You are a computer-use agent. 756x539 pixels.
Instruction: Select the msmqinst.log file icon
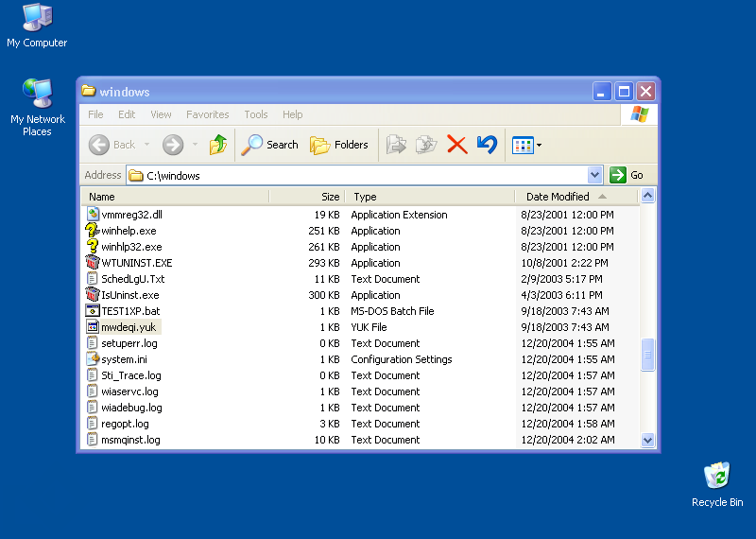[93, 440]
